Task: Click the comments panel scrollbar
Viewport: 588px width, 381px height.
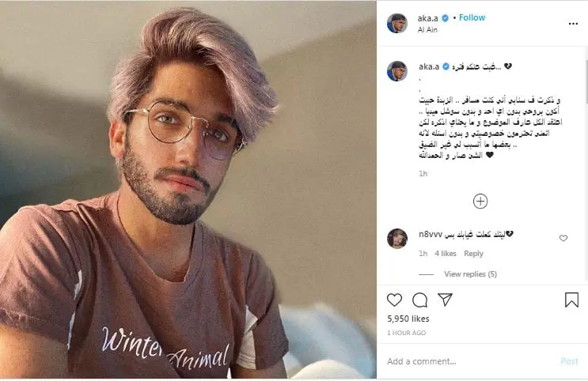Action: [586, 81]
